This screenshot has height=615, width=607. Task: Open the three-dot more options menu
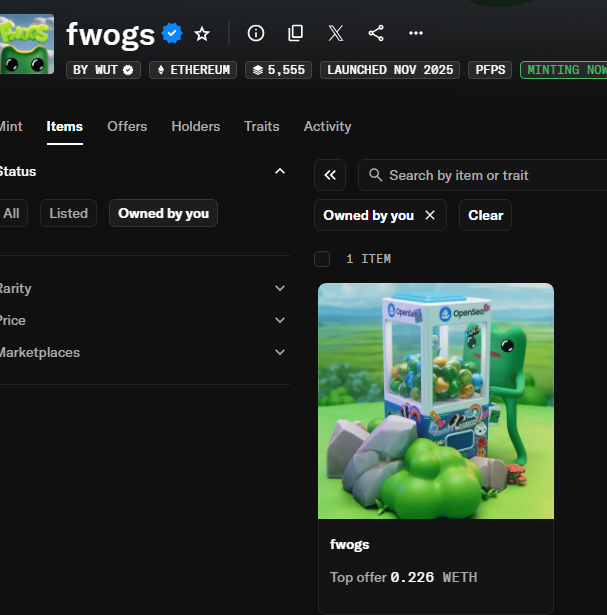[416, 33]
